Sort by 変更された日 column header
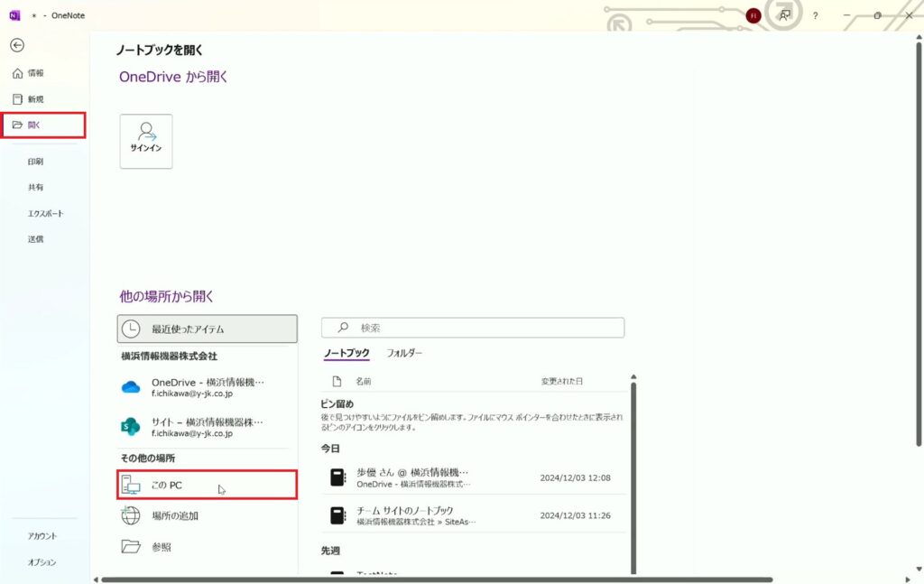Screen dimensions: 924x584 tap(561, 381)
